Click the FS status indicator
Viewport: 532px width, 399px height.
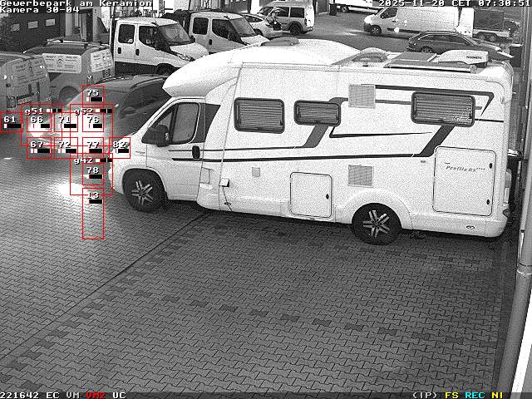(x=451, y=395)
